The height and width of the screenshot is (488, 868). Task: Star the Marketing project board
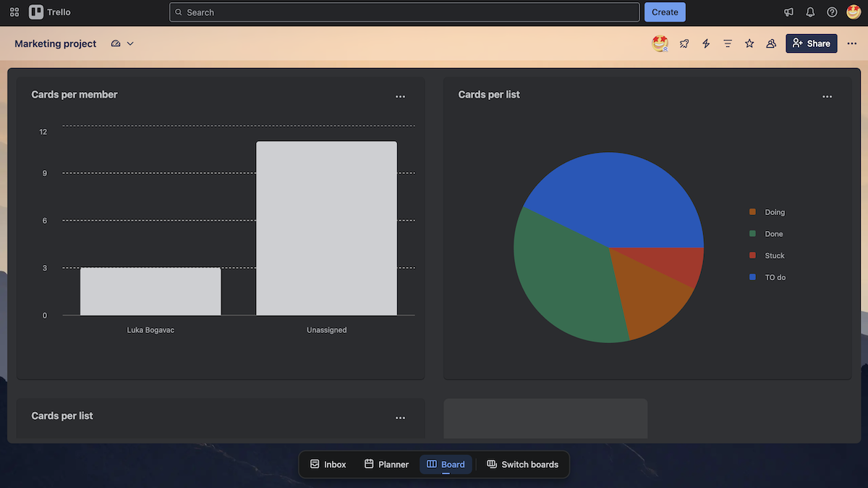pos(749,43)
